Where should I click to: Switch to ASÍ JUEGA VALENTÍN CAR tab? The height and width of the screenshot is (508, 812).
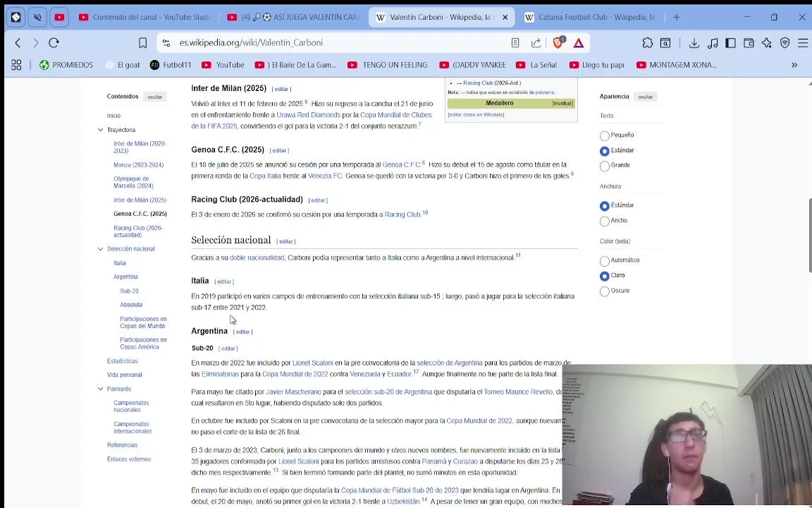(294, 17)
